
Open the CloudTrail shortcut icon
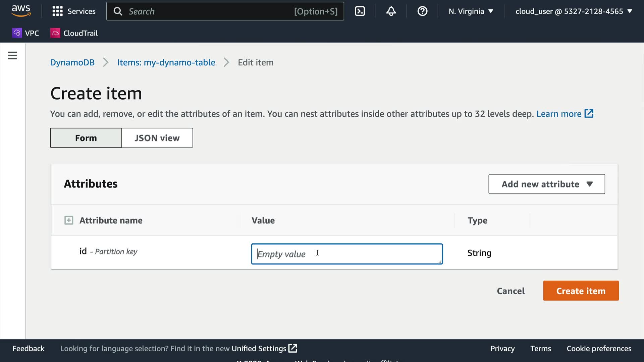pyautogui.click(x=55, y=33)
